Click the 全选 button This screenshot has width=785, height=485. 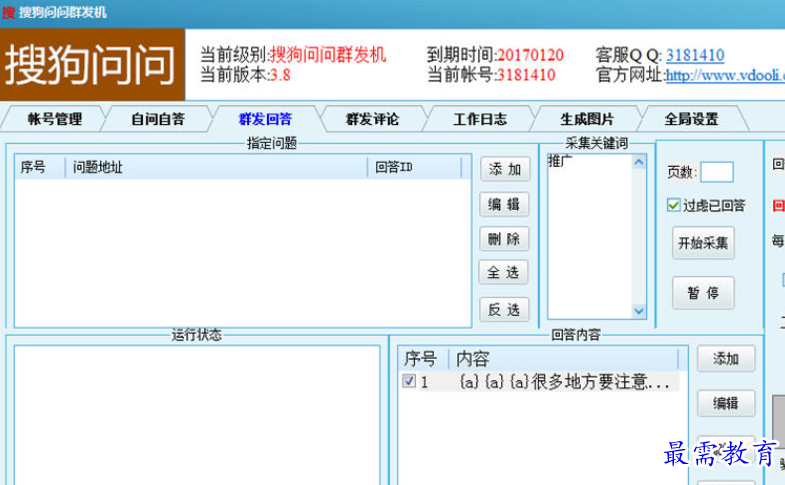pos(504,273)
